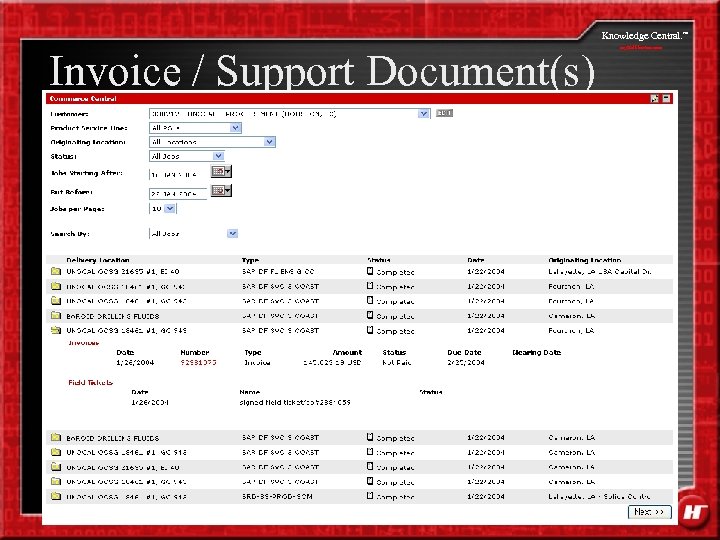Open invoice number 92981073 link
The height and width of the screenshot is (540, 720).
pos(198,362)
